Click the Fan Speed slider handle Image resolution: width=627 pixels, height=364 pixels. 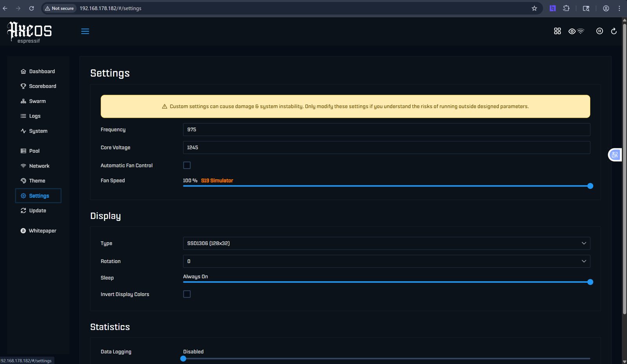[x=590, y=186]
